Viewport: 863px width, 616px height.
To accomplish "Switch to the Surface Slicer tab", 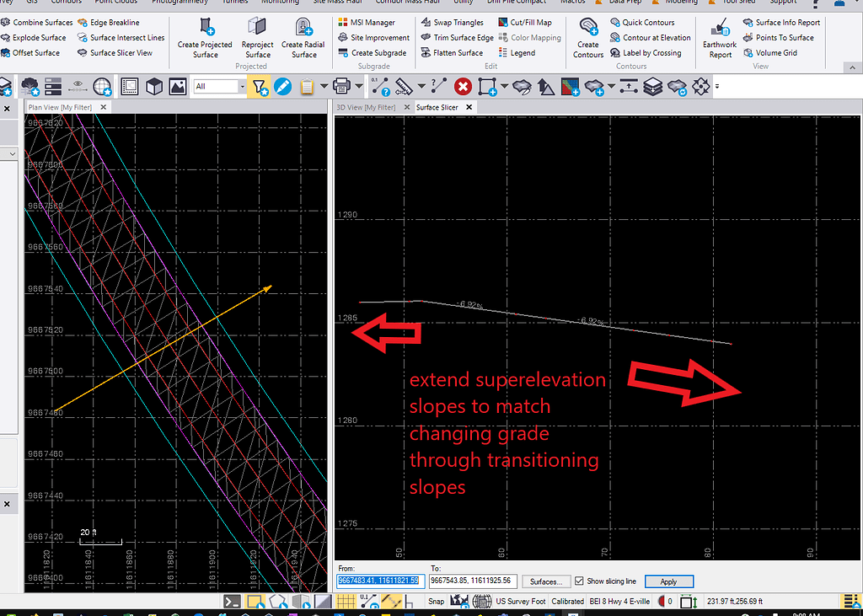I will coord(438,107).
